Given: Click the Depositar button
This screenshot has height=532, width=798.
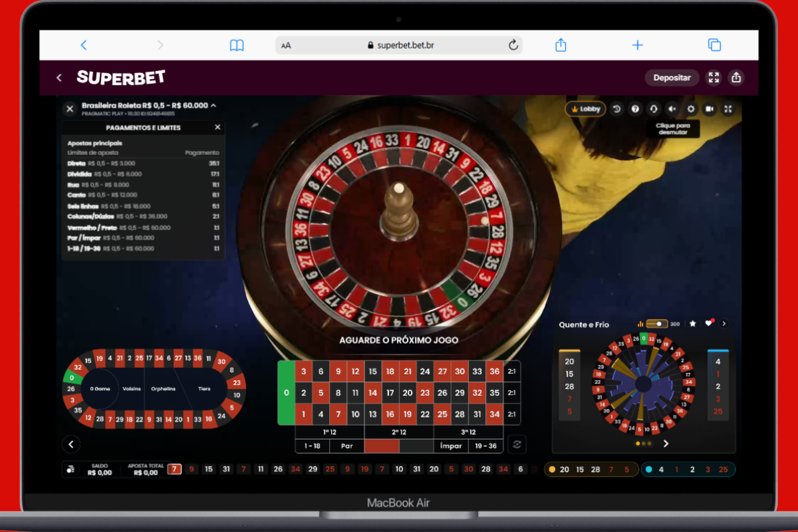Looking at the screenshot, I should (x=672, y=78).
